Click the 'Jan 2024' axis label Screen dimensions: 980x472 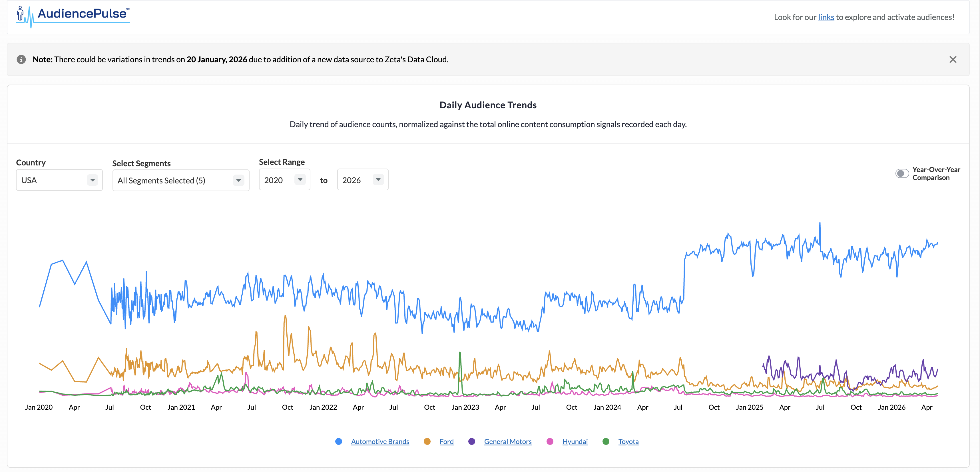click(607, 407)
